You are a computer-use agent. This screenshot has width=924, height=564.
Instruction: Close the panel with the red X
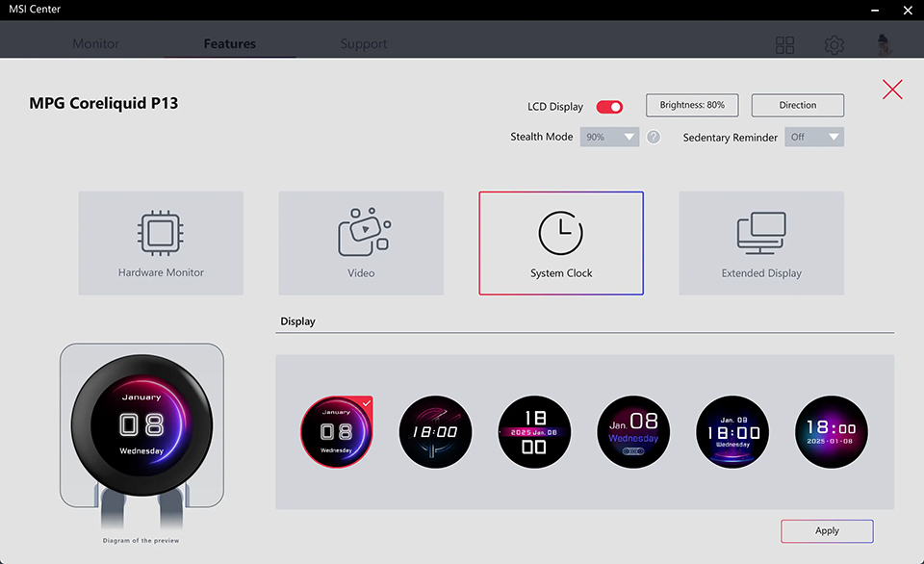(892, 90)
